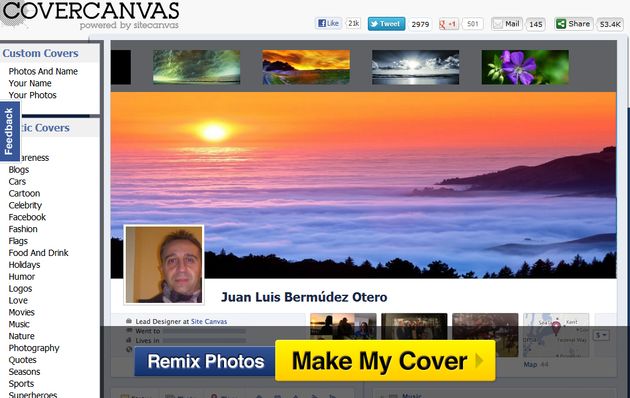Click the mail count 145
Viewport: 630px width, 398px height.
536,24
